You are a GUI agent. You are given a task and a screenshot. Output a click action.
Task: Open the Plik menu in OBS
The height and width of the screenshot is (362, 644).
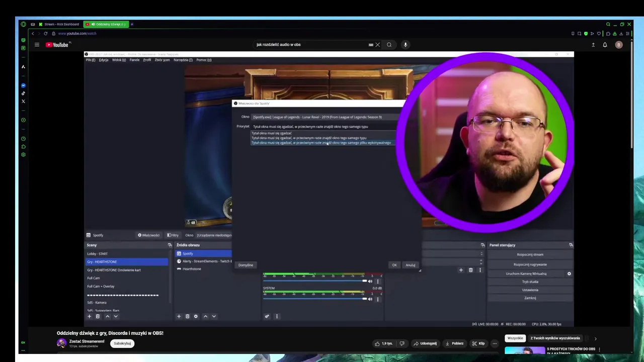(x=90, y=60)
